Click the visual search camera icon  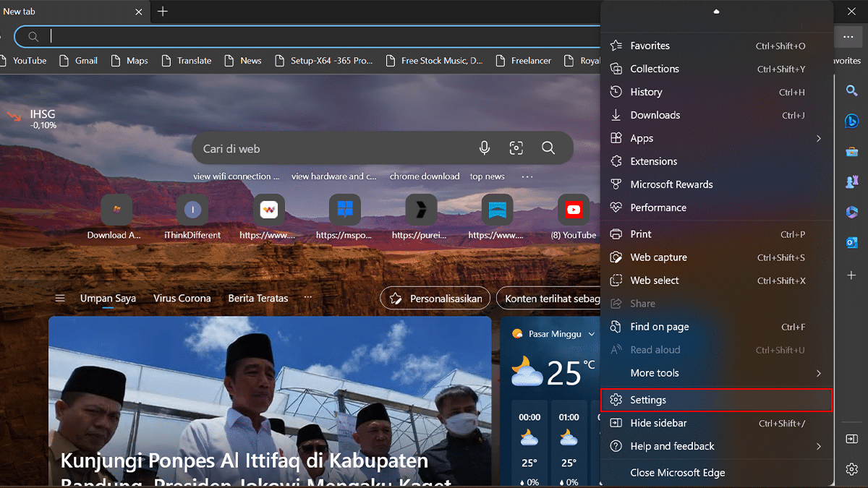516,148
